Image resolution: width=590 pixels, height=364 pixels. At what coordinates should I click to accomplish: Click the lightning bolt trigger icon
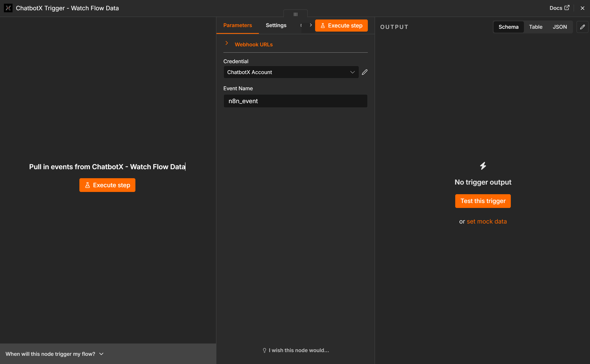click(x=483, y=166)
